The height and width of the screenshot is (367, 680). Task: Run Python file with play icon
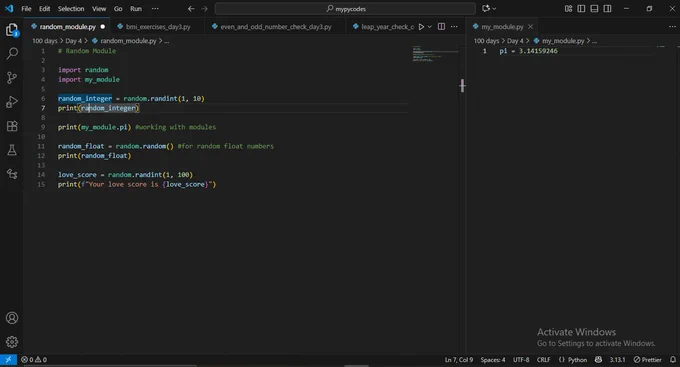[421, 26]
